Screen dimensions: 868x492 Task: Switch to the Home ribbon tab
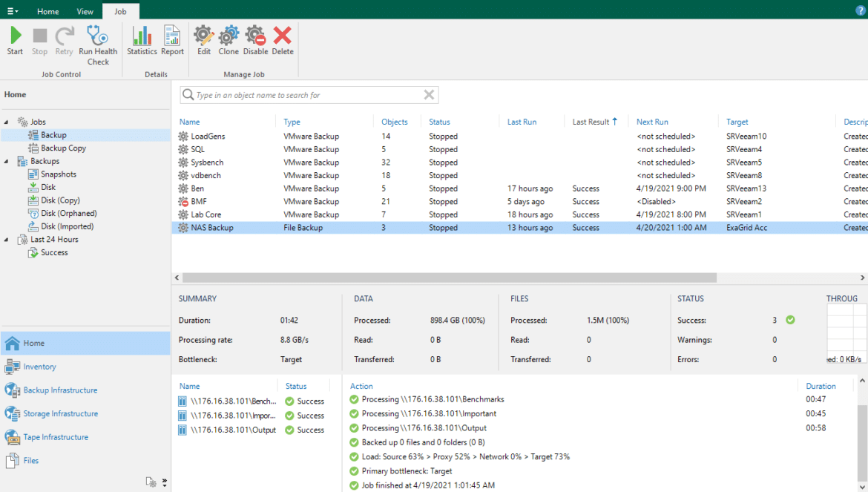tap(47, 11)
